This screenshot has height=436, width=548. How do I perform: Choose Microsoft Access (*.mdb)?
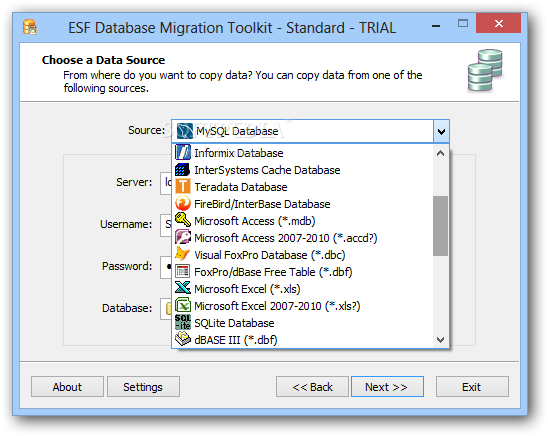click(x=303, y=221)
